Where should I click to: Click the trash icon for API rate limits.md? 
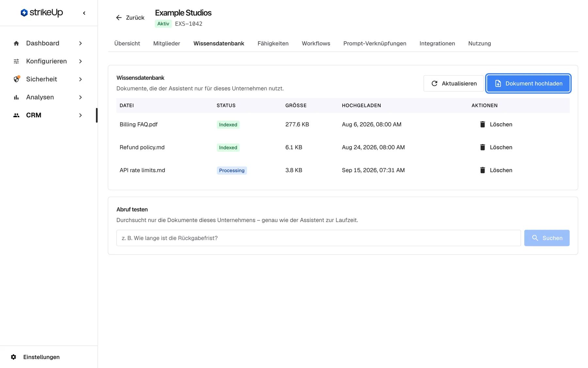click(482, 170)
